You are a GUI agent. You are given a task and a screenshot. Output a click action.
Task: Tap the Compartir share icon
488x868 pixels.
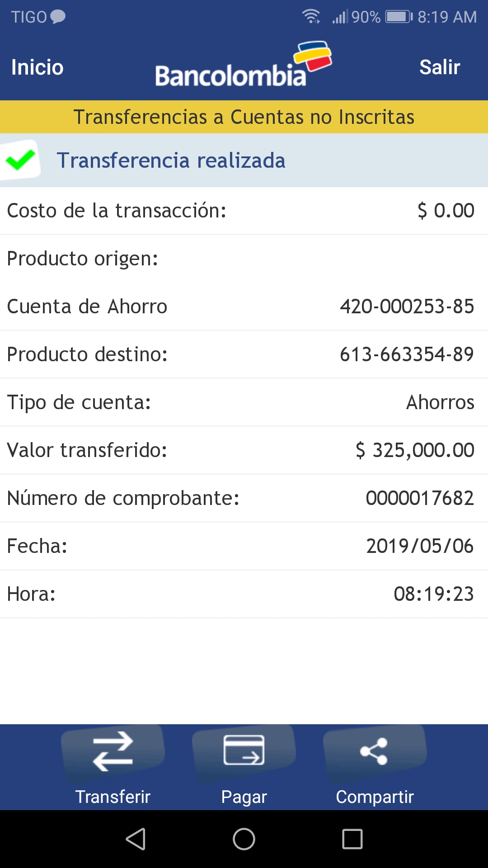(x=374, y=751)
